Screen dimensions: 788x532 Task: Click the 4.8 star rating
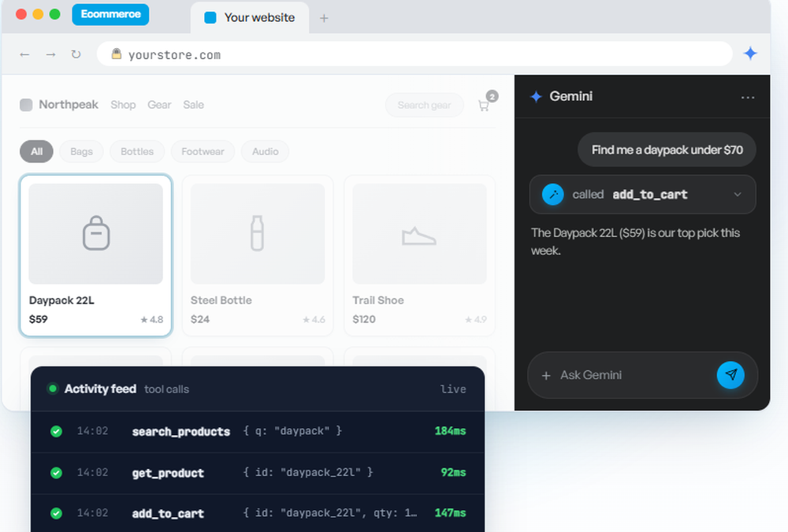click(x=152, y=319)
